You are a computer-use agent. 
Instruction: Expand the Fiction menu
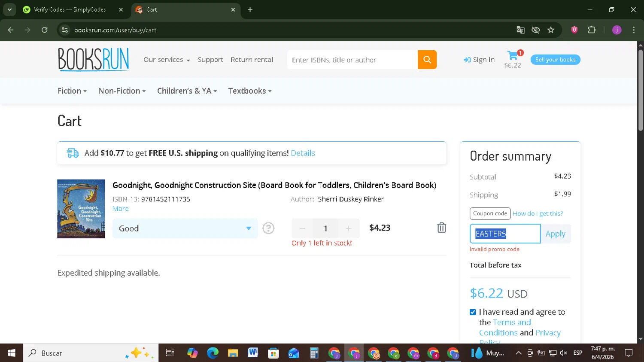pos(72,91)
